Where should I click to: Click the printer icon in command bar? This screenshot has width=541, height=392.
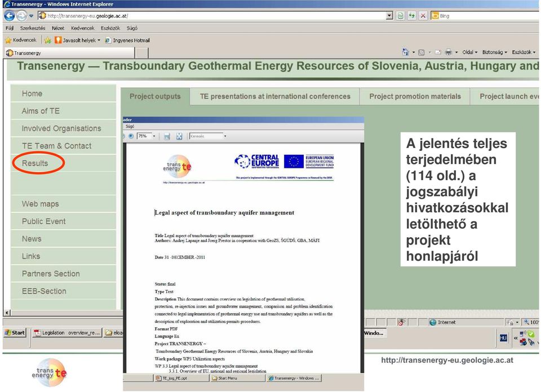(x=448, y=52)
